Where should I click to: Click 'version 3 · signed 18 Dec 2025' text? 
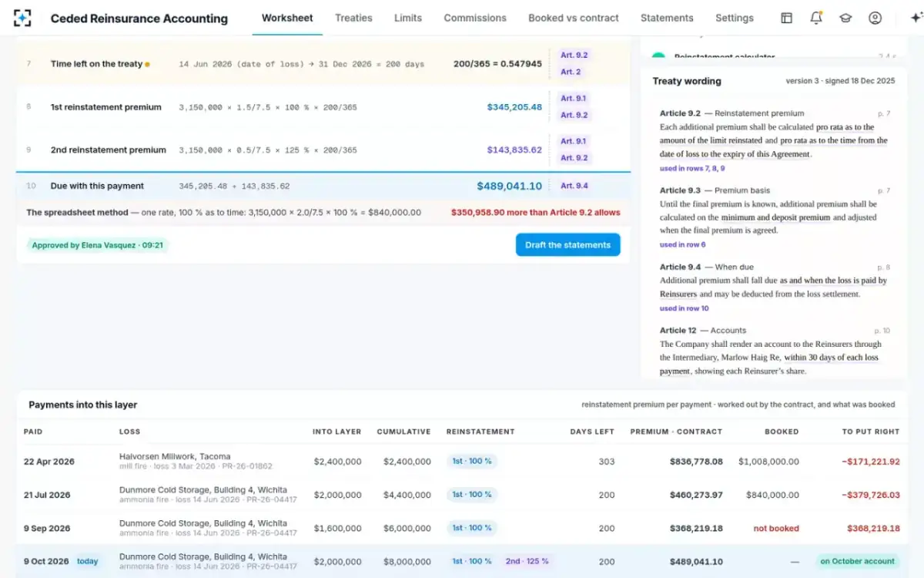click(840, 81)
